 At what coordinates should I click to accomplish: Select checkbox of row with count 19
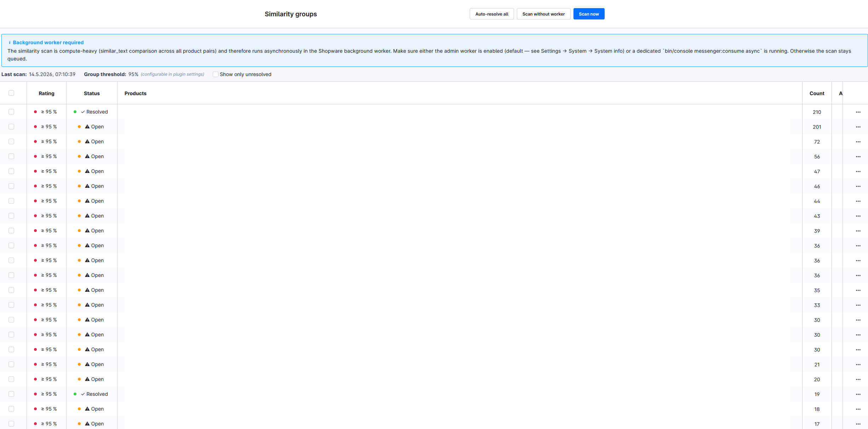11,394
